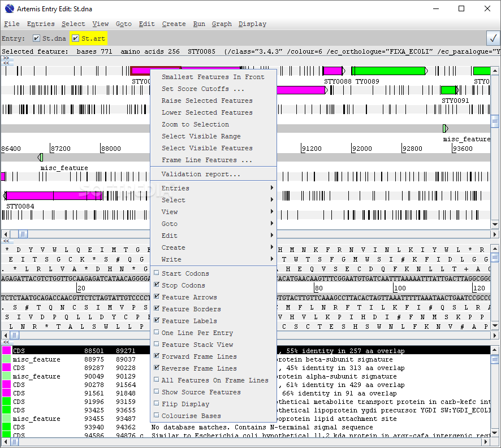The image size is (501, 448).
Task: Click the feature list scroll up arrow
Action: click(x=495, y=350)
